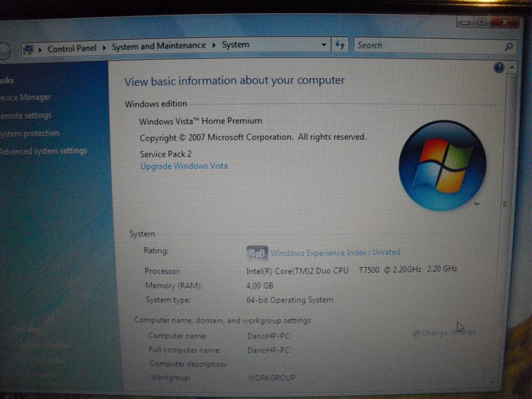The height and width of the screenshot is (399, 532).
Task: Click the vertical scrollbar thumb
Action: tap(505, 204)
